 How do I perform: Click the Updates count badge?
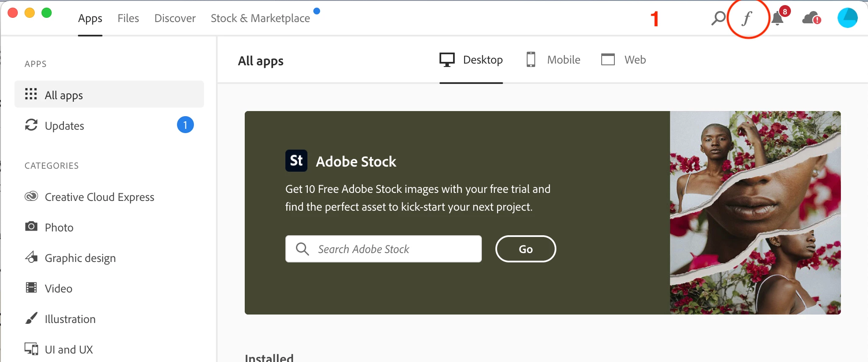click(185, 125)
